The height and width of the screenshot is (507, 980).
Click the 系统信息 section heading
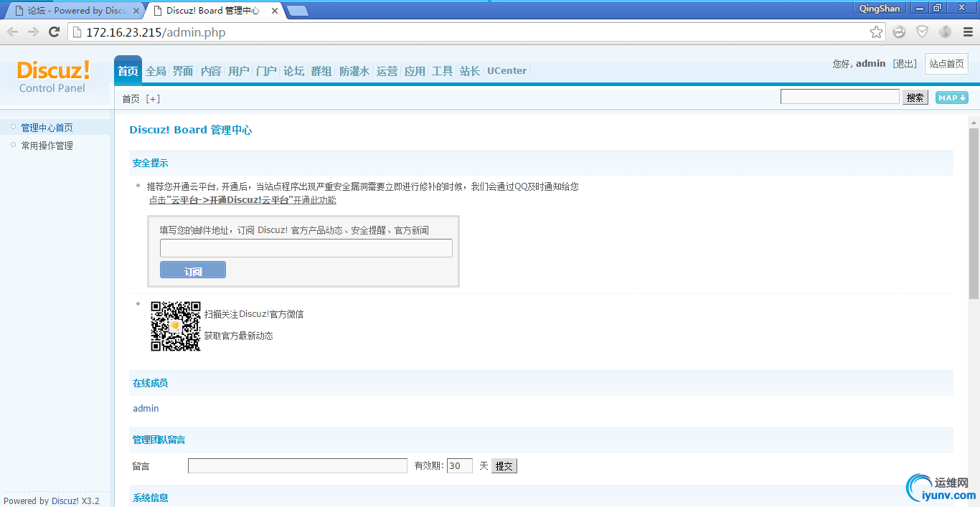(x=150, y=498)
